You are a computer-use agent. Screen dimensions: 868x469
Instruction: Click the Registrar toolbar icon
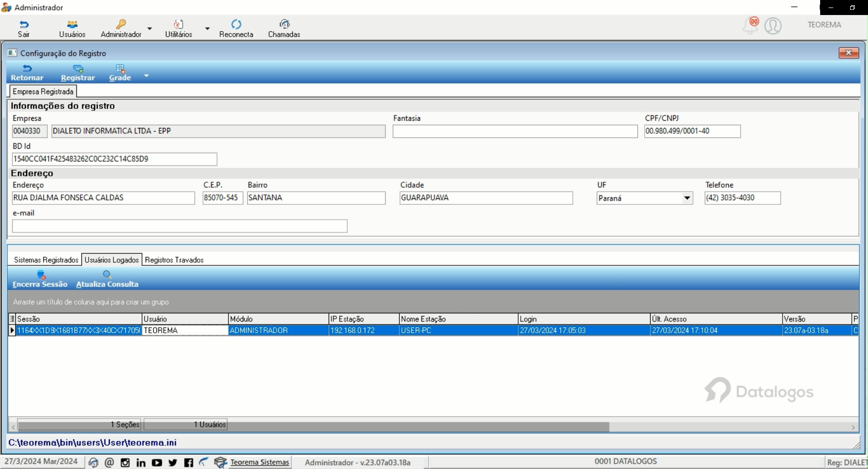(x=78, y=69)
